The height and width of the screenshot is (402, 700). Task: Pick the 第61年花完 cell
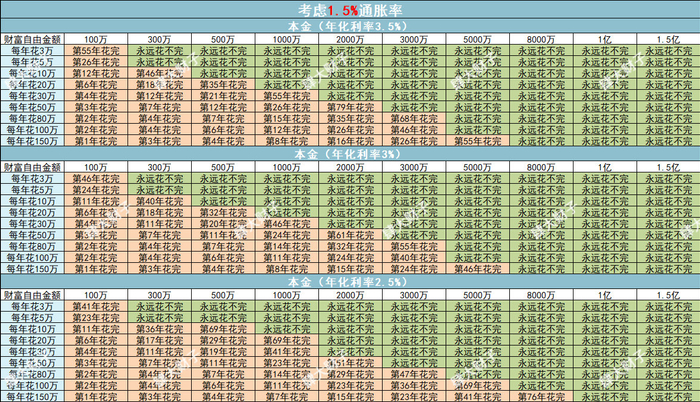350,235
